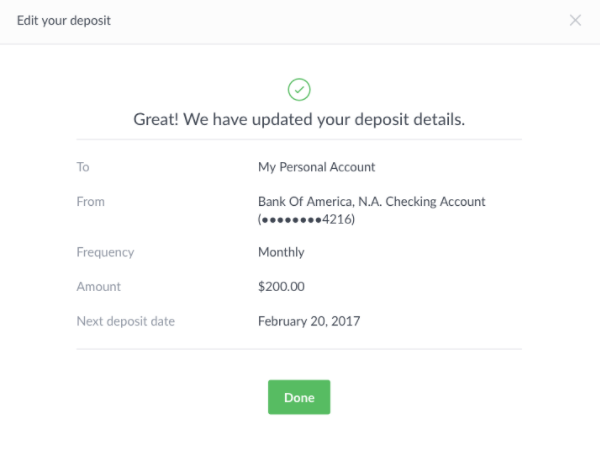This screenshot has height=454, width=600.
Task: Click the divider line above Done button
Action: point(299,349)
